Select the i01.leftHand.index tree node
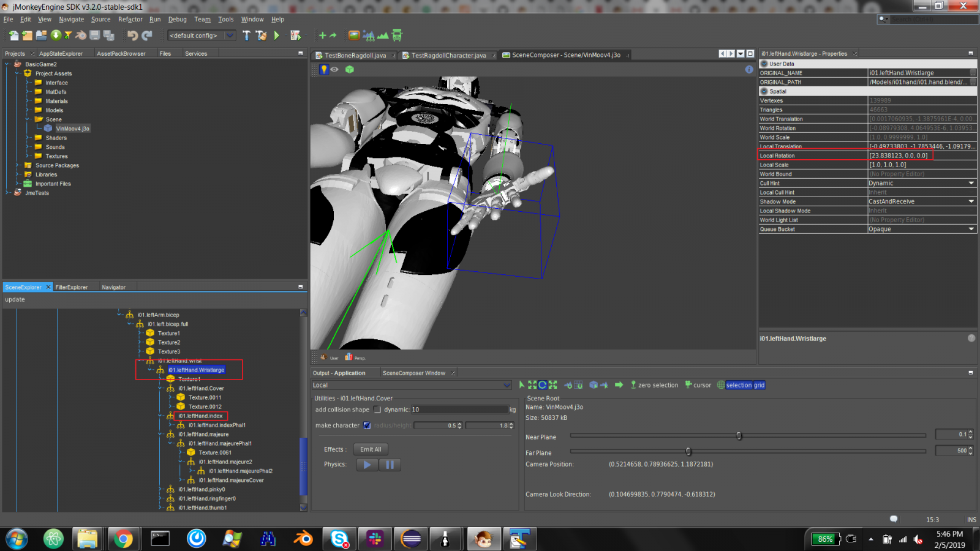 click(200, 416)
